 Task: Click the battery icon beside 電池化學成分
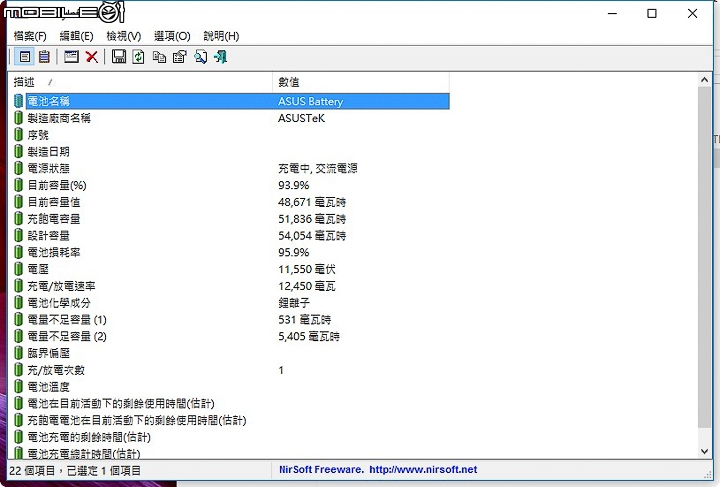[x=18, y=303]
